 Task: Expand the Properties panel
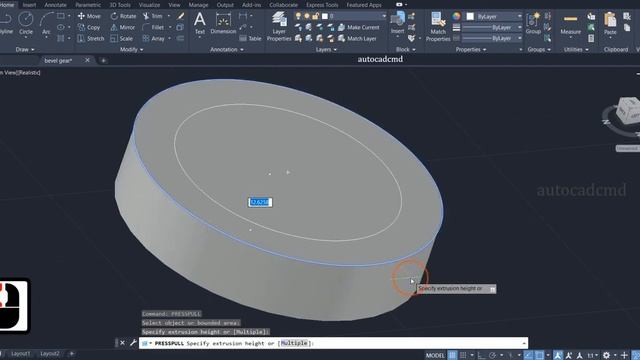click(x=471, y=49)
